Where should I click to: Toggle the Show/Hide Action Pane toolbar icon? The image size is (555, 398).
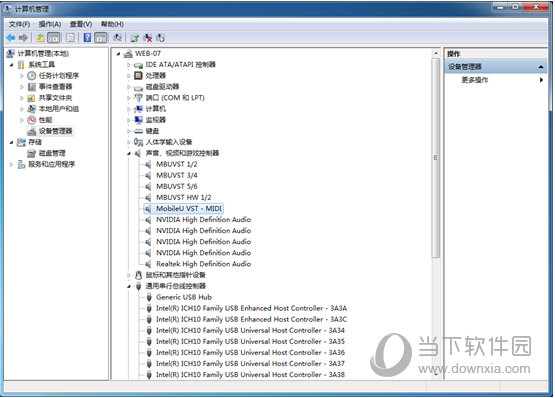click(x=101, y=38)
